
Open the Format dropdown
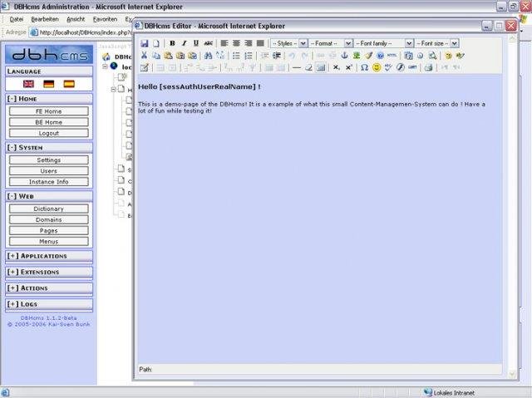331,43
